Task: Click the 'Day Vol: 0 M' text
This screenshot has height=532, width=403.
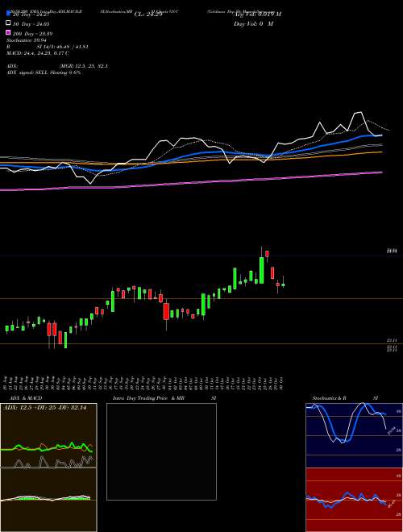Action: (x=253, y=23)
